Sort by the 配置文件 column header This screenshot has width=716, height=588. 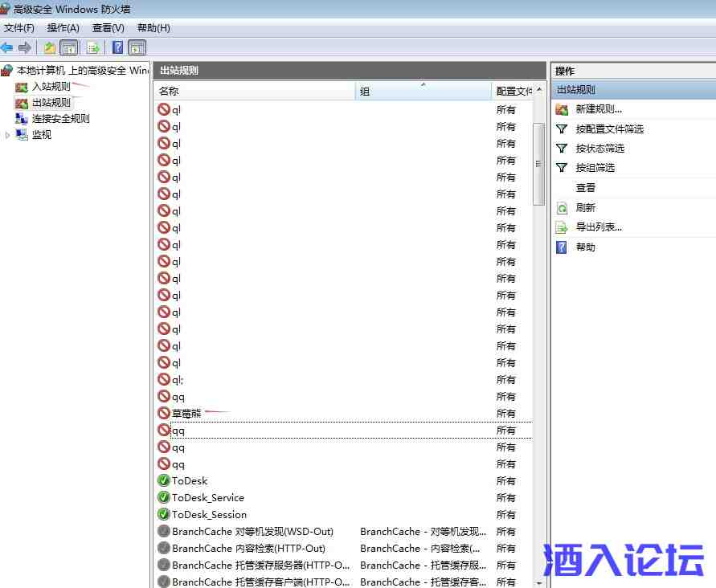(x=512, y=92)
